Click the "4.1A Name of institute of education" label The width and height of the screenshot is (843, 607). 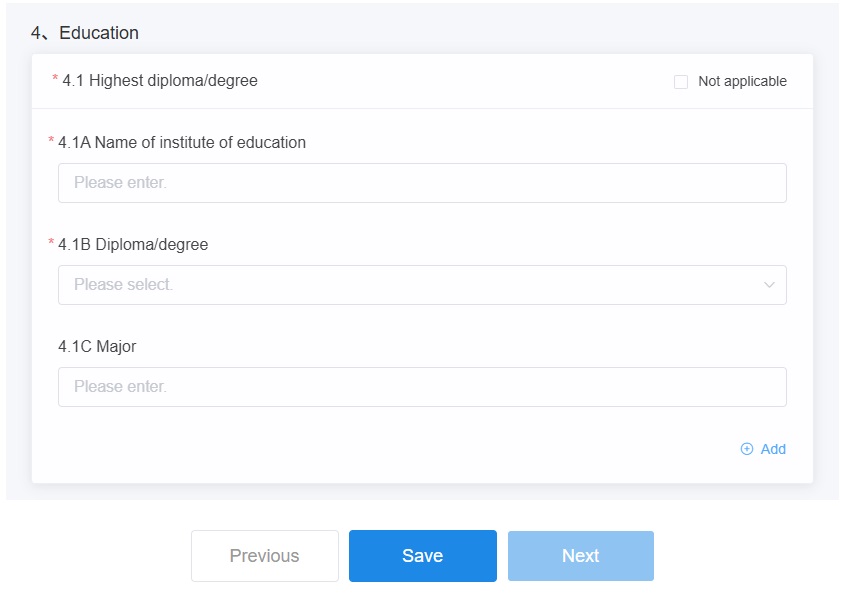[182, 142]
